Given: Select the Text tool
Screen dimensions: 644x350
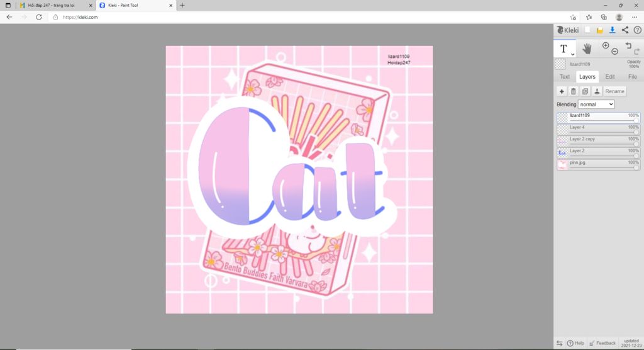Looking at the screenshot, I should click(x=563, y=48).
